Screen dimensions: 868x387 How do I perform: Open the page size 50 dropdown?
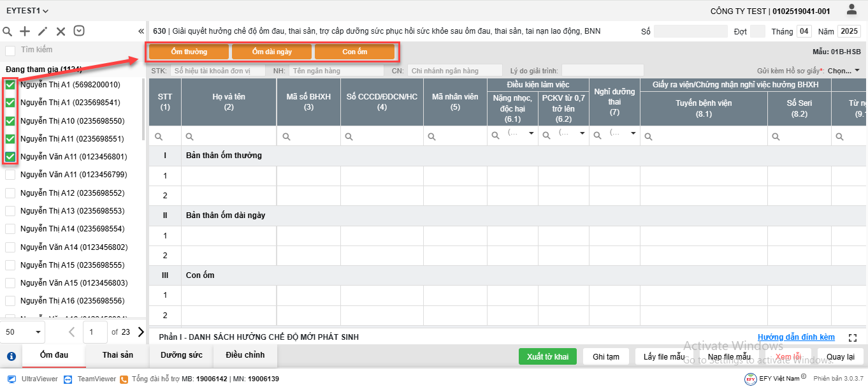pyautogui.click(x=23, y=332)
